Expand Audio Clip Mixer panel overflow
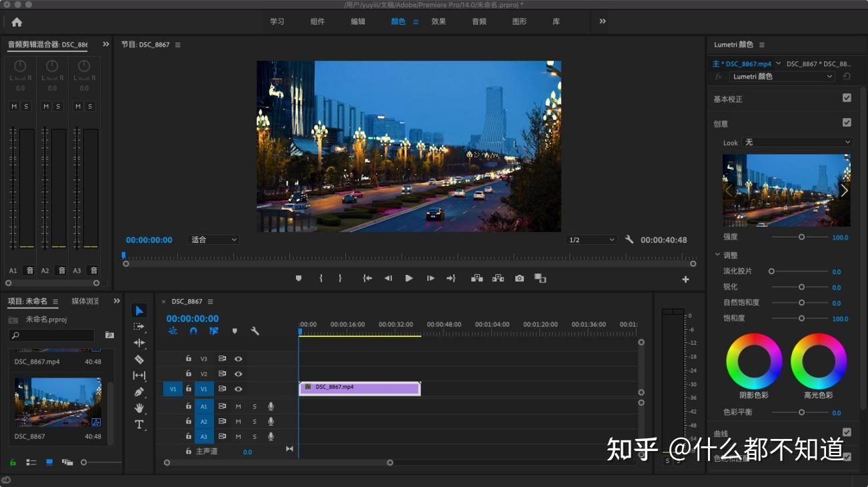 pos(106,44)
